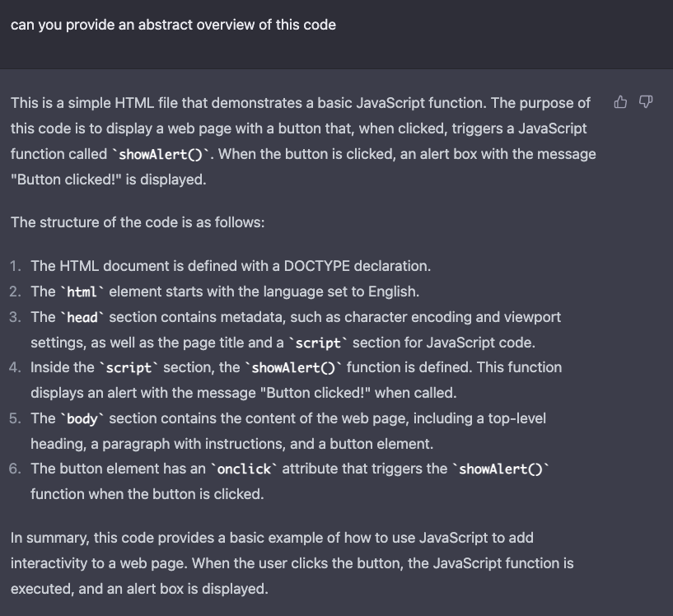Click inline code 'html' in list item 2

click(82, 292)
